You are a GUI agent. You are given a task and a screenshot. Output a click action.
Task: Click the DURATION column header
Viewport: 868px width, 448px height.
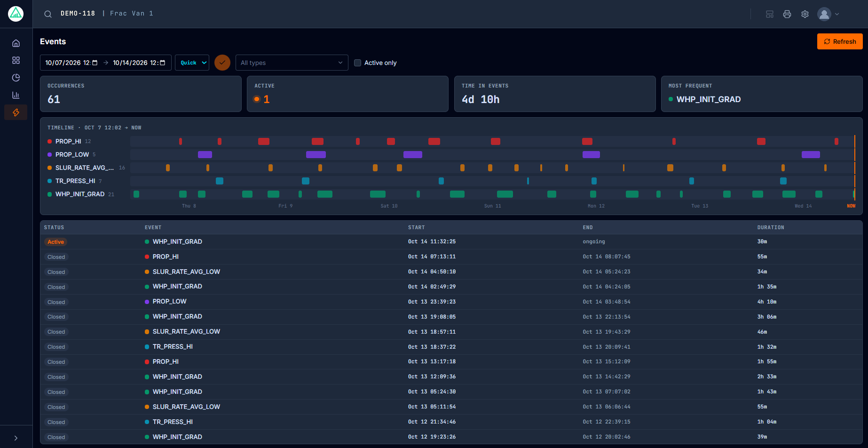pyautogui.click(x=771, y=227)
